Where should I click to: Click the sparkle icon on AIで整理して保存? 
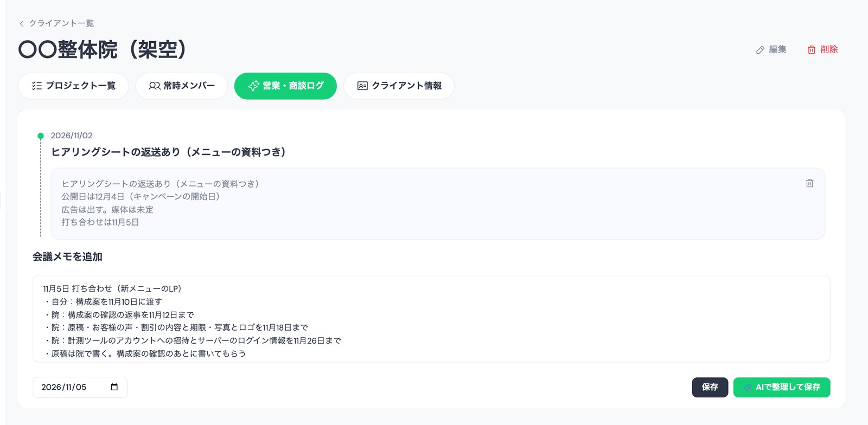[748, 387]
